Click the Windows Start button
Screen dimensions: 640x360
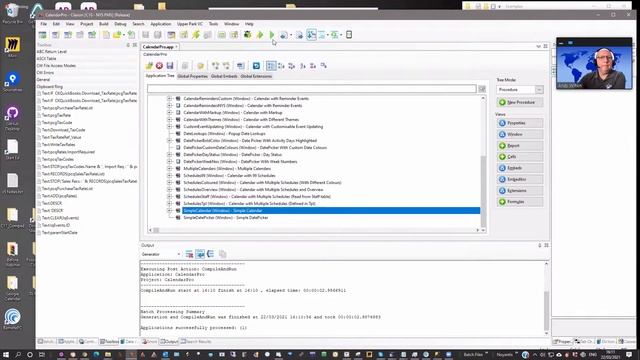(x=6, y=355)
